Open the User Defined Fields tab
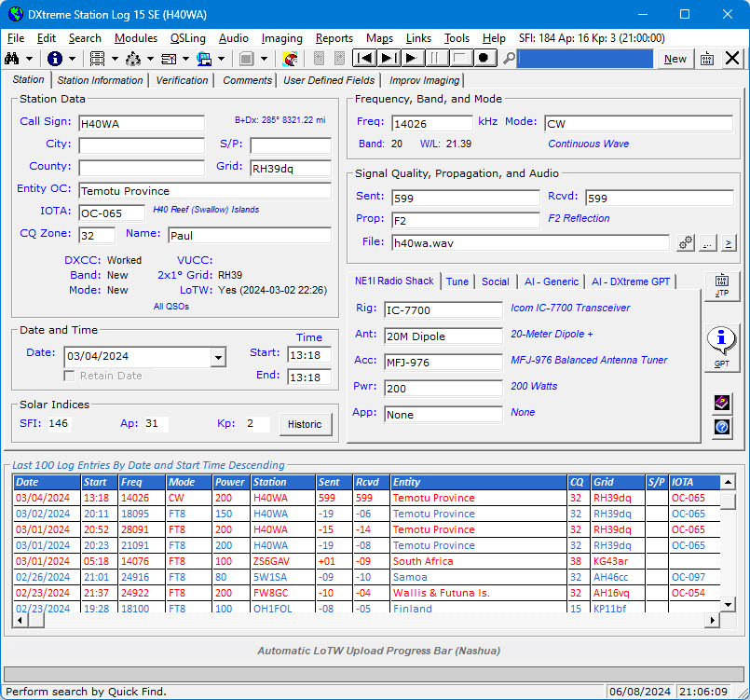750x700 pixels. click(329, 80)
